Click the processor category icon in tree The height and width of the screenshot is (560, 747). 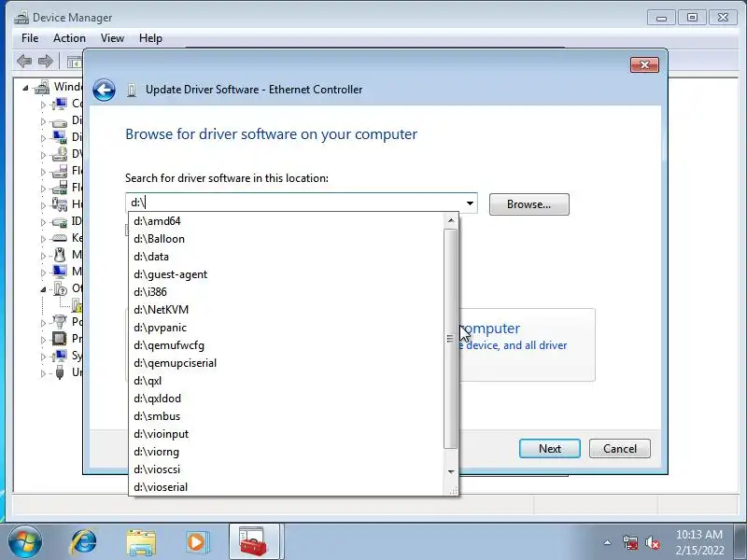point(60,339)
